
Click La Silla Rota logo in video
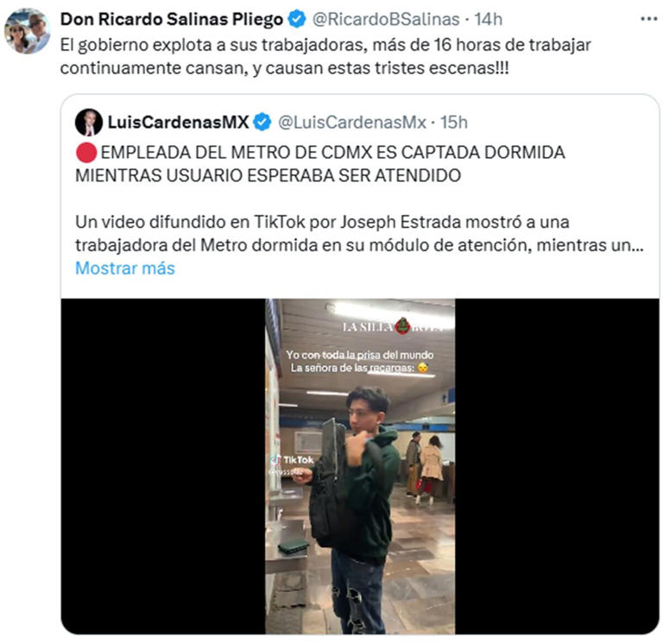pyautogui.click(x=394, y=326)
